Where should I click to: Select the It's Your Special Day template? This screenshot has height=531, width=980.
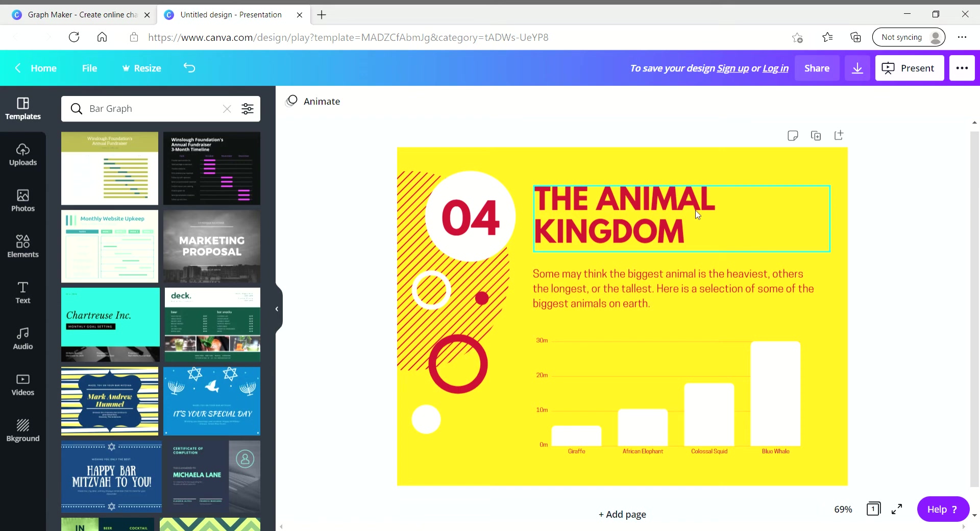[212, 401]
